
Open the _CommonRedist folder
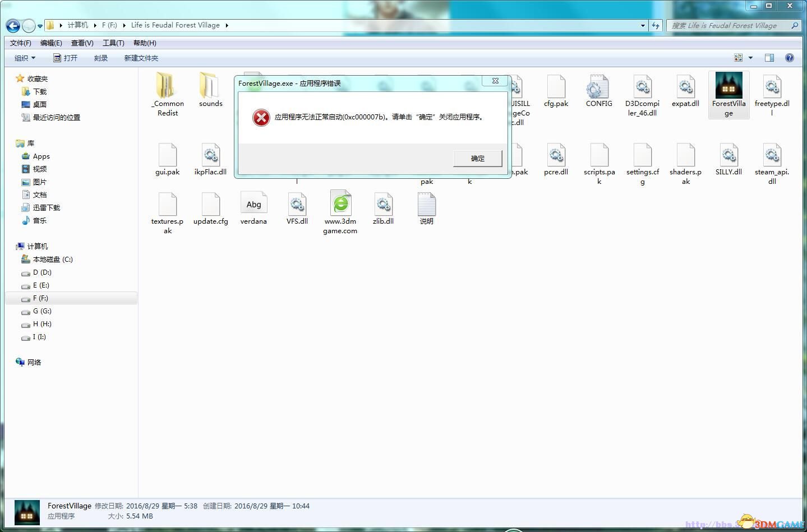(167, 86)
